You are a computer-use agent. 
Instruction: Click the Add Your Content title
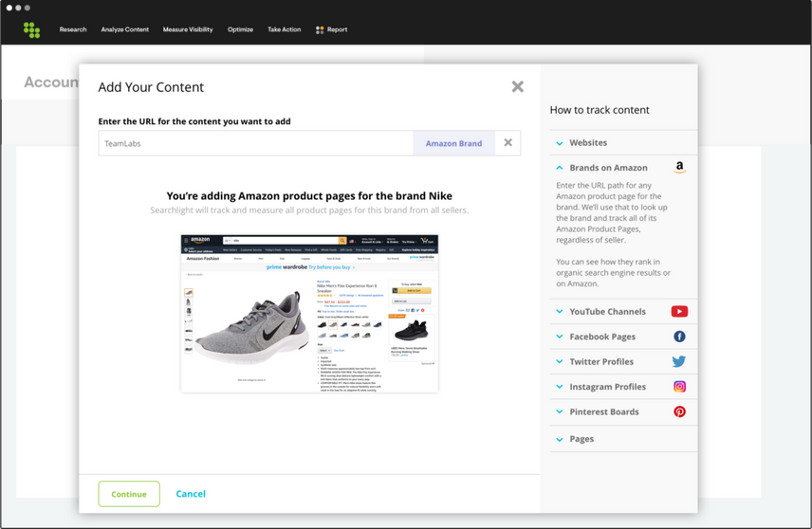click(x=151, y=87)
